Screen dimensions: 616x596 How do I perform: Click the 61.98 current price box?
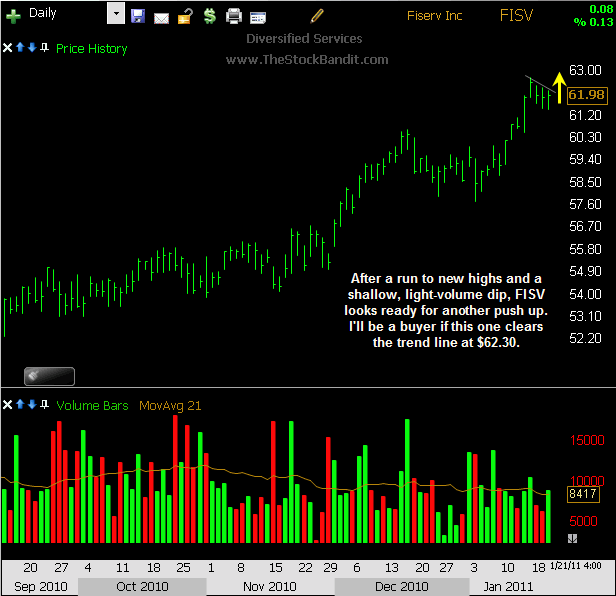pyautogui.click(x=587, y=95)
